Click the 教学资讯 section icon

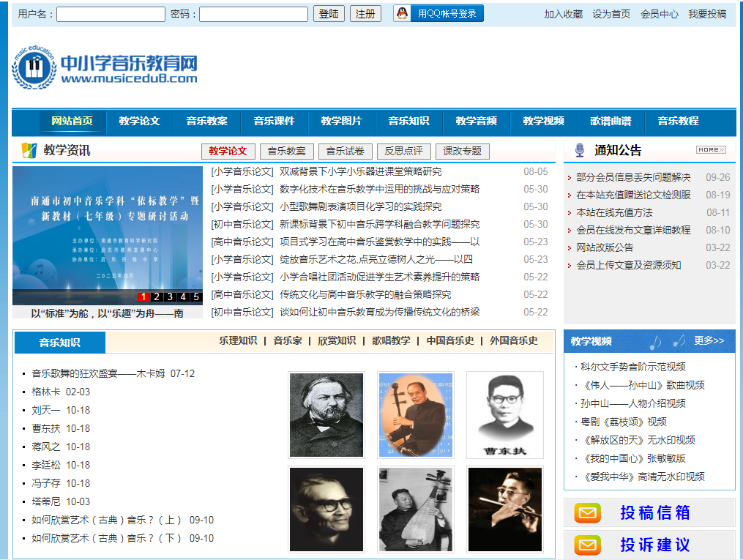tap(29, 151)
